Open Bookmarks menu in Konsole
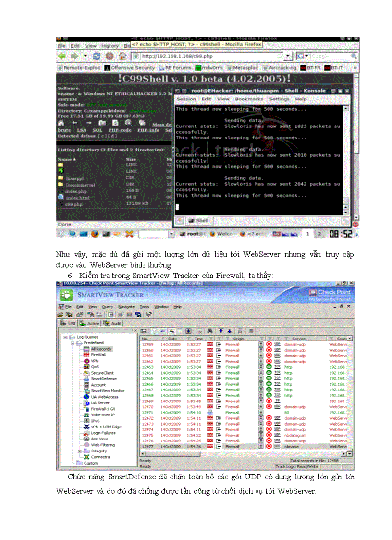The width and height of the screenshot is (392, 540). click(x=249, y=99)
